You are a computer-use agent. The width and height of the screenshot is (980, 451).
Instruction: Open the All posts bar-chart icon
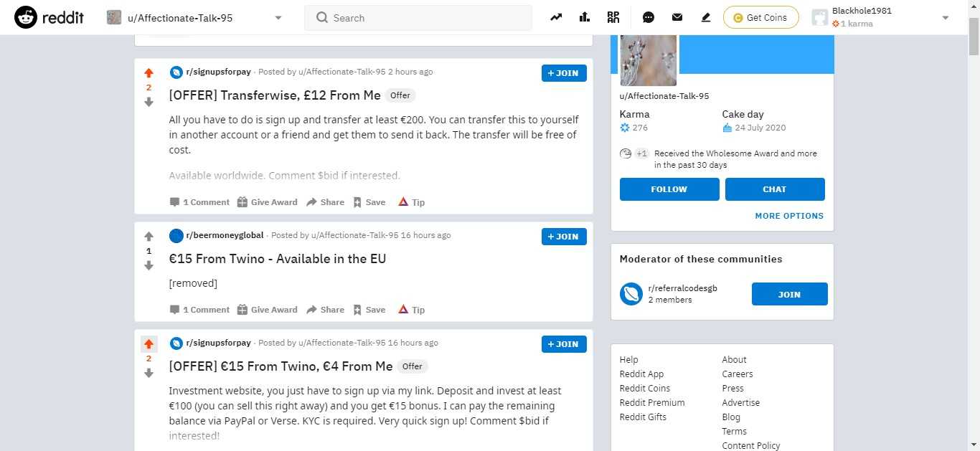584,17
